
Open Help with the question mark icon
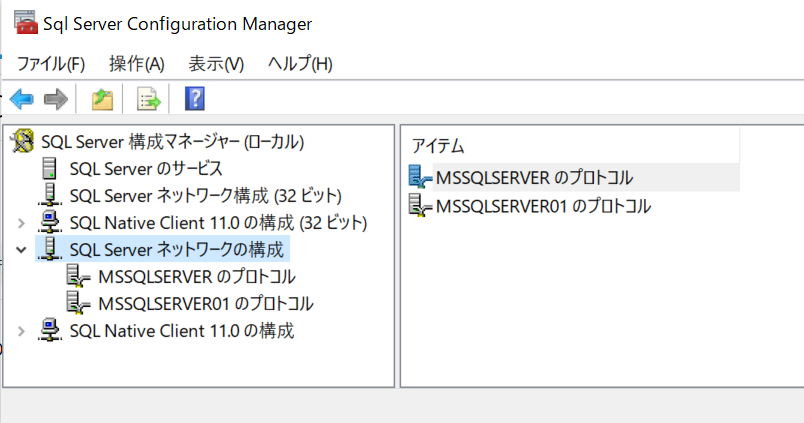(x=195, y=98)
